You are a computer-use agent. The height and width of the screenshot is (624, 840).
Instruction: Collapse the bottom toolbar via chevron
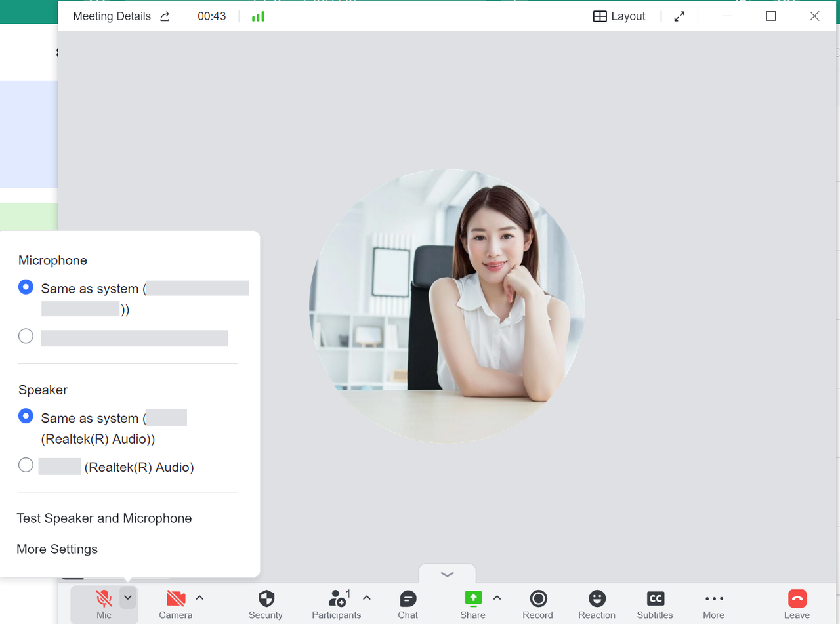coord(448,573)
